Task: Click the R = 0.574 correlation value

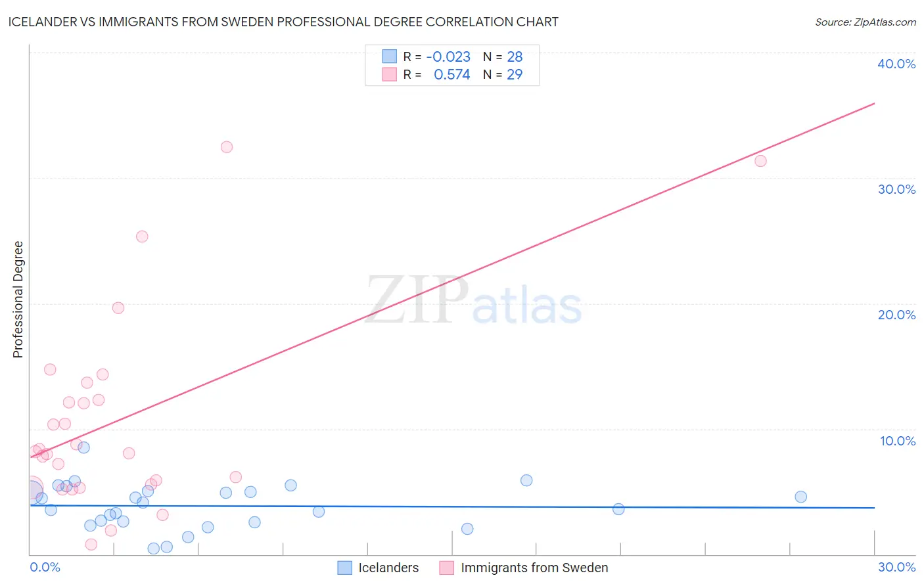Action: [437, 74]
